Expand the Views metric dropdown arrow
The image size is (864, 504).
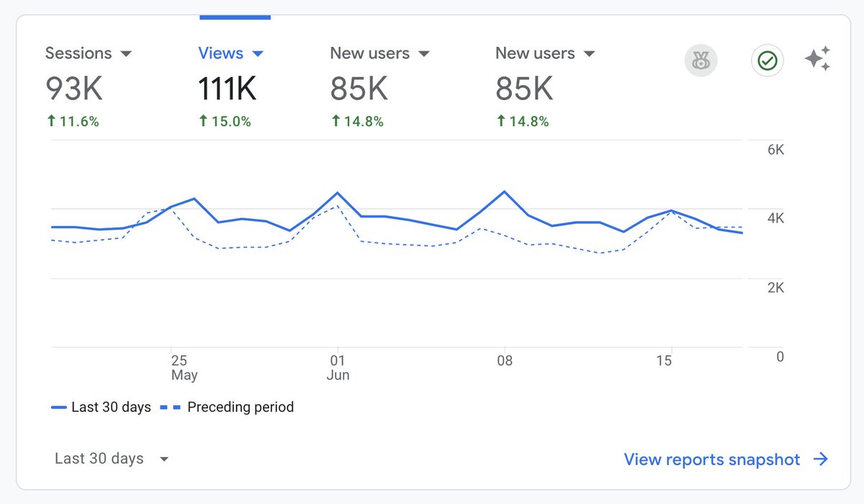258,54
